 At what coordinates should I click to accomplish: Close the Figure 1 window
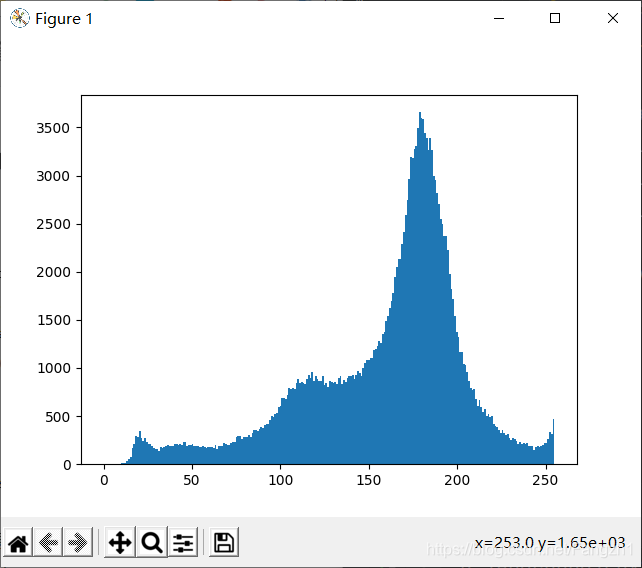(613, 18)
